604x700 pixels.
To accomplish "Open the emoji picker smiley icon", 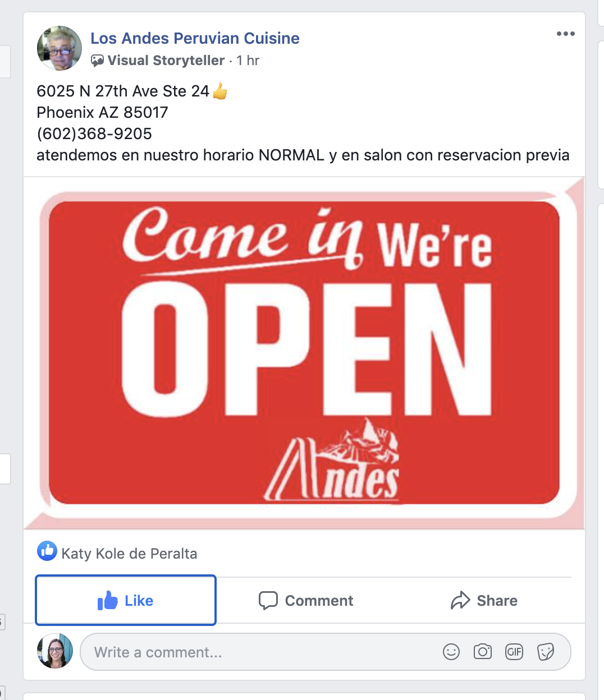I will [x=451, y=652].
